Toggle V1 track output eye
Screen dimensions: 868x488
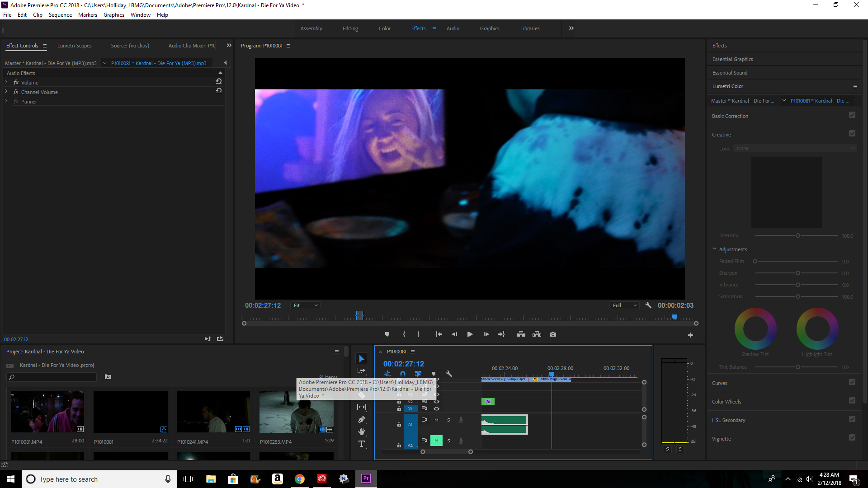[x=436, y=409]
